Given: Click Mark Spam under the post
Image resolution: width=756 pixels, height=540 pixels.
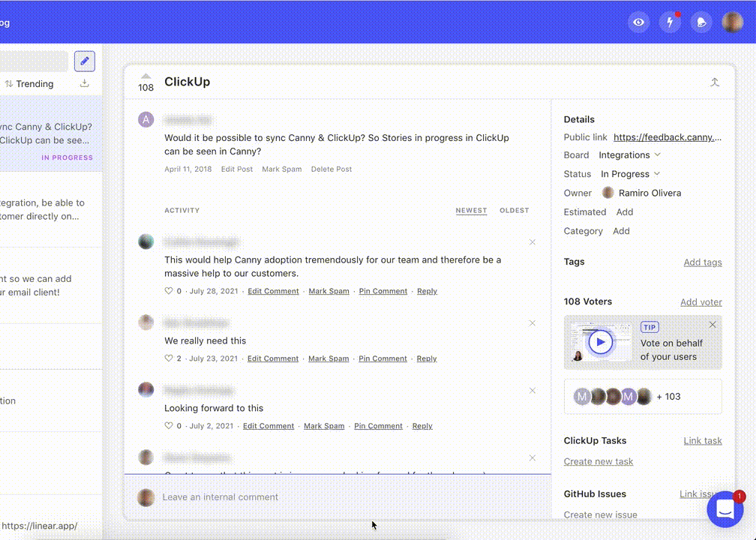Looking at the screenshot, I should [281, 169].
